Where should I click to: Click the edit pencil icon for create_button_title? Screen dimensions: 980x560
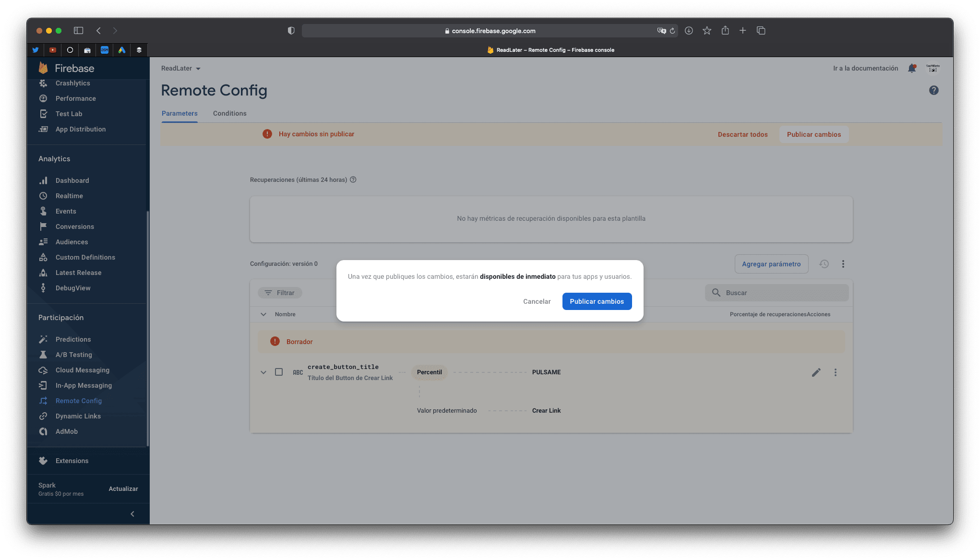point(816,372)
